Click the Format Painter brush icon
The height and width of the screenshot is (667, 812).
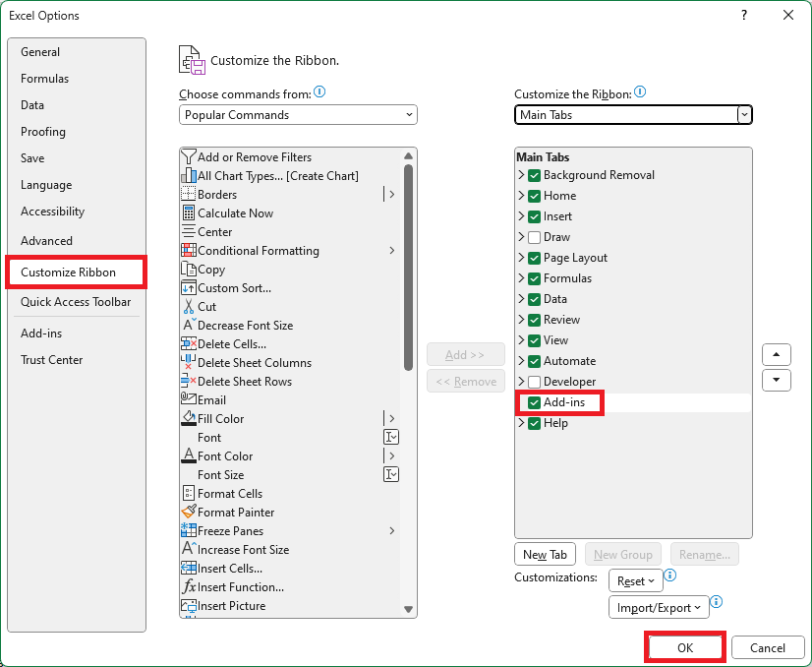point(190,513)
